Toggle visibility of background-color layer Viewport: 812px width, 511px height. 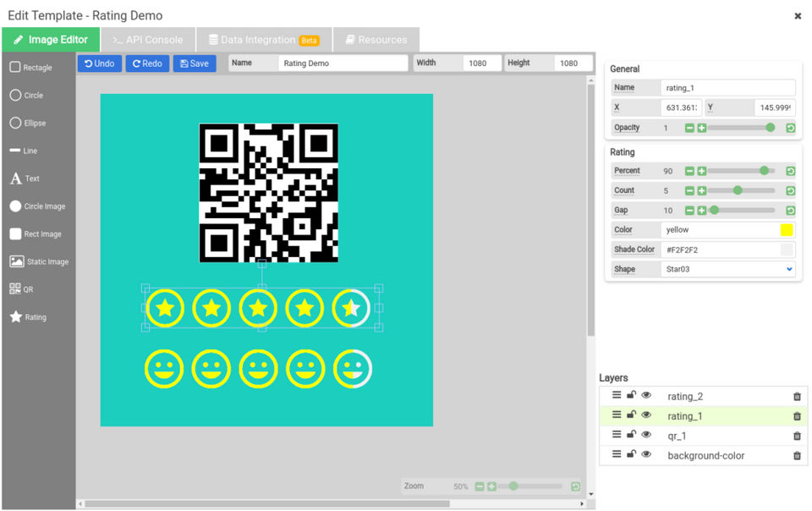tap(646, 454)
